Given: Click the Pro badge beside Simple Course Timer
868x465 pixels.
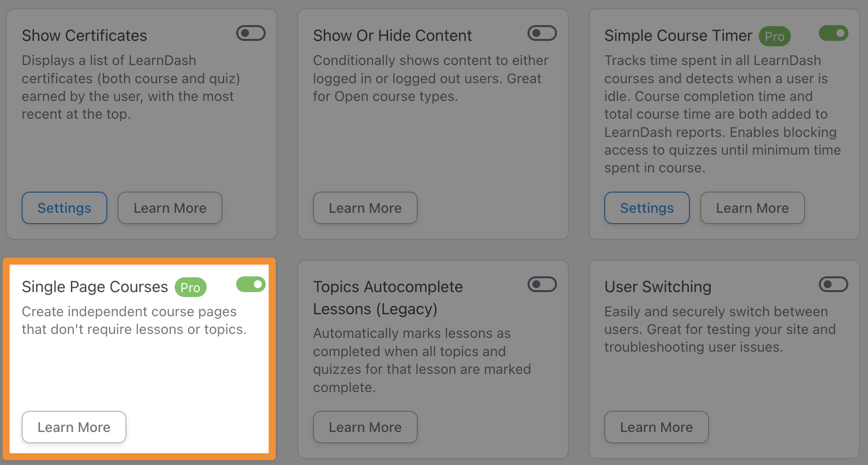Looking at the screenshot, I should pos(775,36).
